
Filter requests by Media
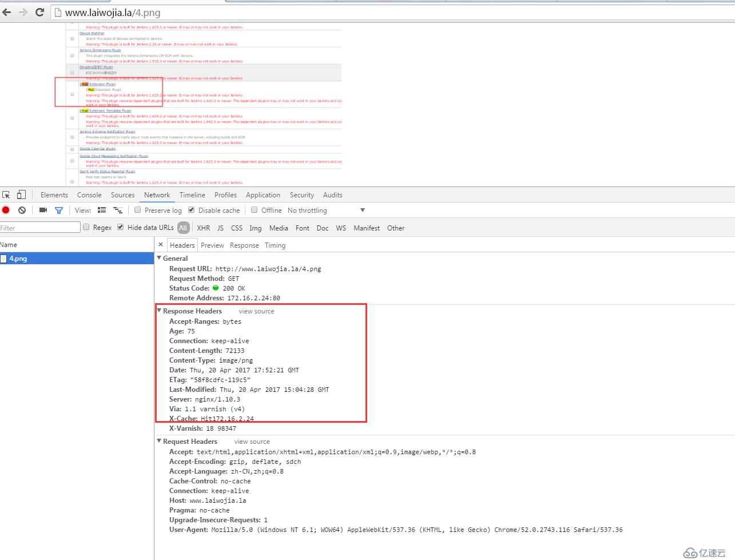pos(279,228)
